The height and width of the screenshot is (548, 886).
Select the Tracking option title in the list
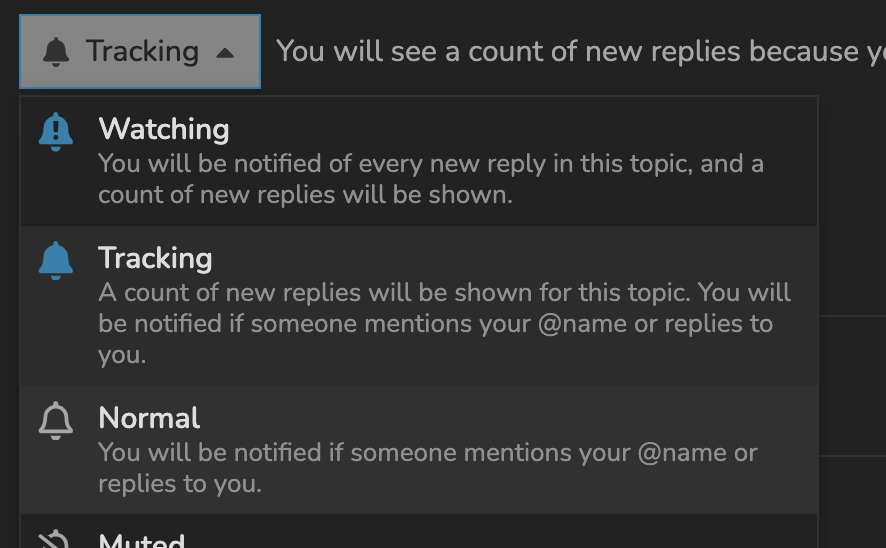click(155, 258)
